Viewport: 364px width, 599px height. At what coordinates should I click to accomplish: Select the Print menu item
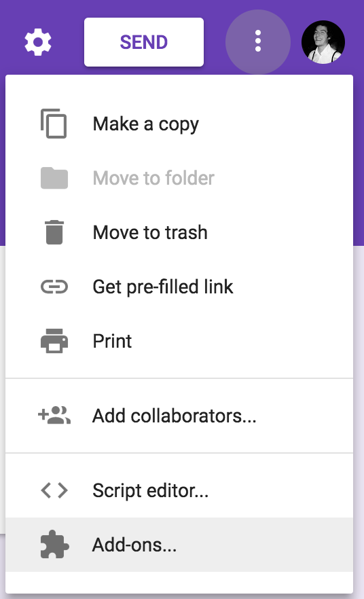coord(179,341)
